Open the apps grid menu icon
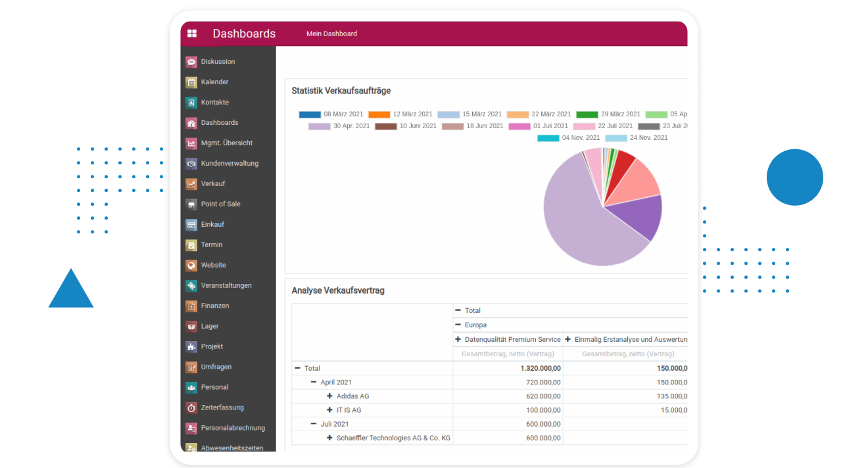This screenshot has width=868, height=468. coord(192,34)
